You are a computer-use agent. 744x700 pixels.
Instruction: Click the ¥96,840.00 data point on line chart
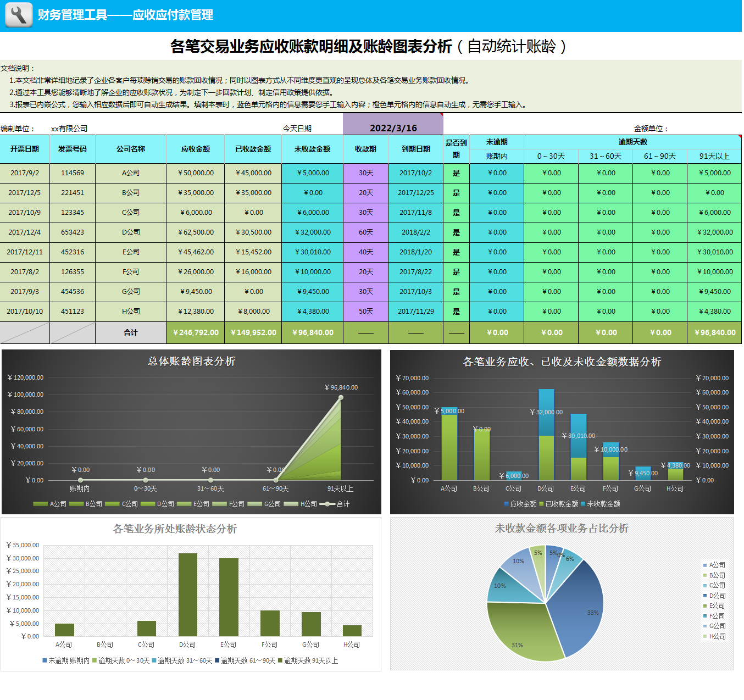341,397
